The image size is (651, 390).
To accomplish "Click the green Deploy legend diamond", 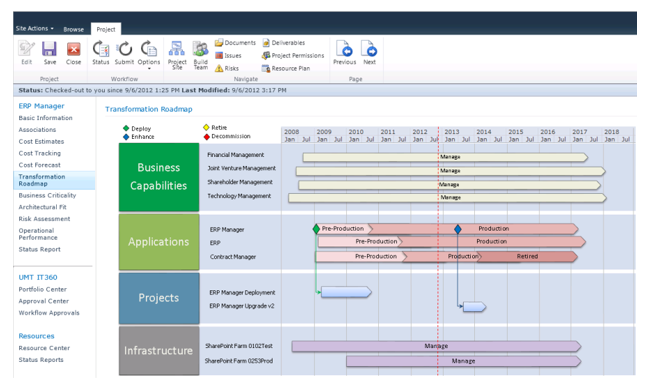I will (x=126, y=128).
